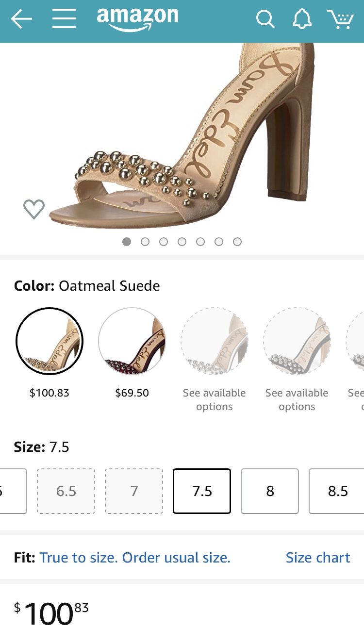The width and height of the screenshot is (364, 628).
Task: Choose the burgundy $69.50 color swatch
Action: pos(132,341)
